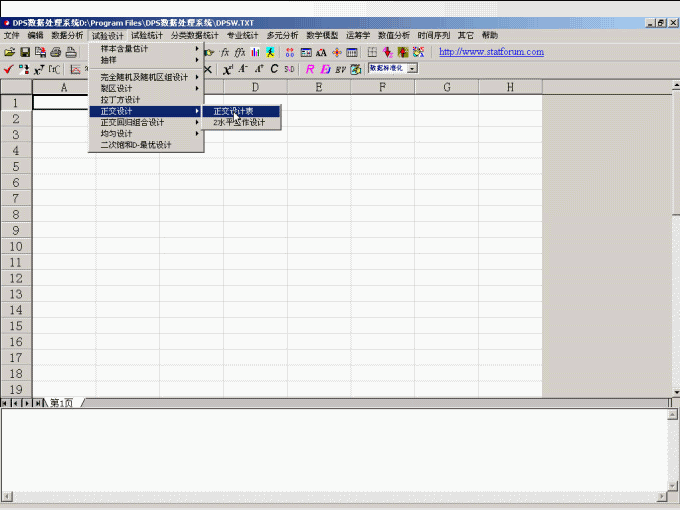Image resolution: width=680 pixels, height=510 pixels.
Task: Click the fx function toolbar icon
Action: tap(225, 52)
